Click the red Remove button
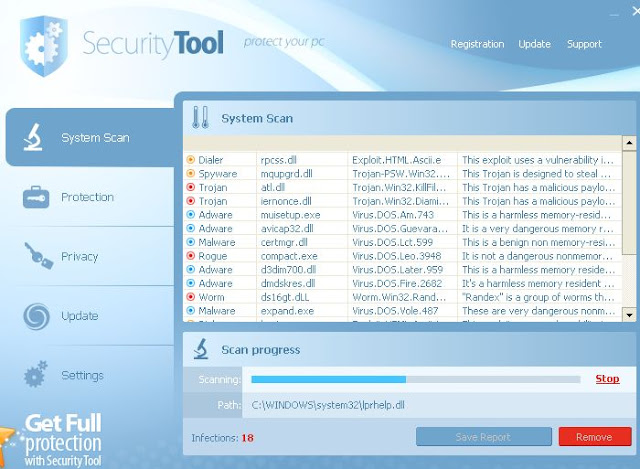 595,437
